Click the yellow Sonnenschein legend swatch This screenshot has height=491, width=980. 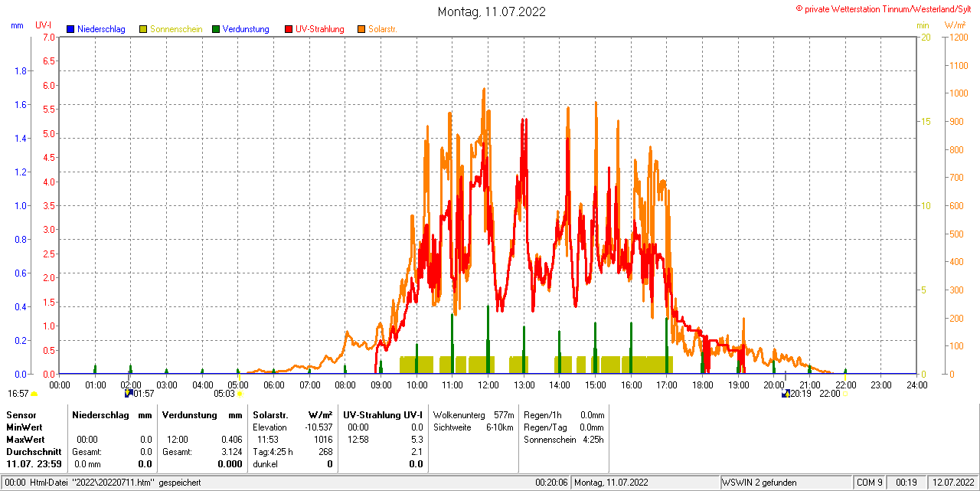tap(143, 29)
